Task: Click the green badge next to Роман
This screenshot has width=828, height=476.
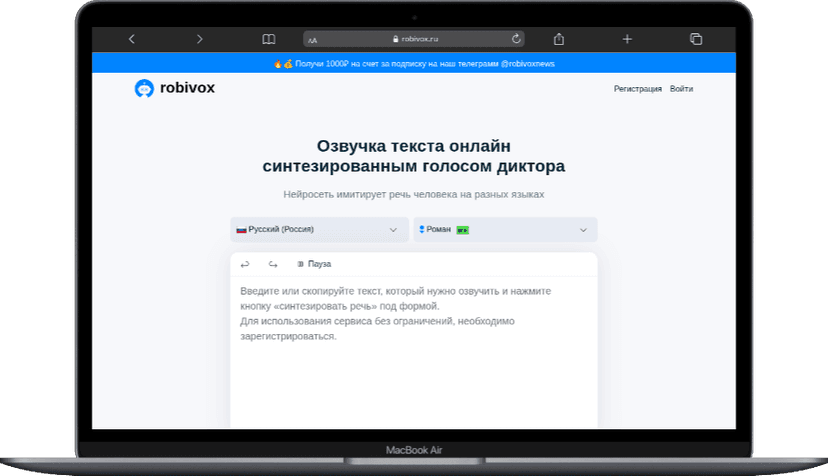Action: click(x=463, y=230)
